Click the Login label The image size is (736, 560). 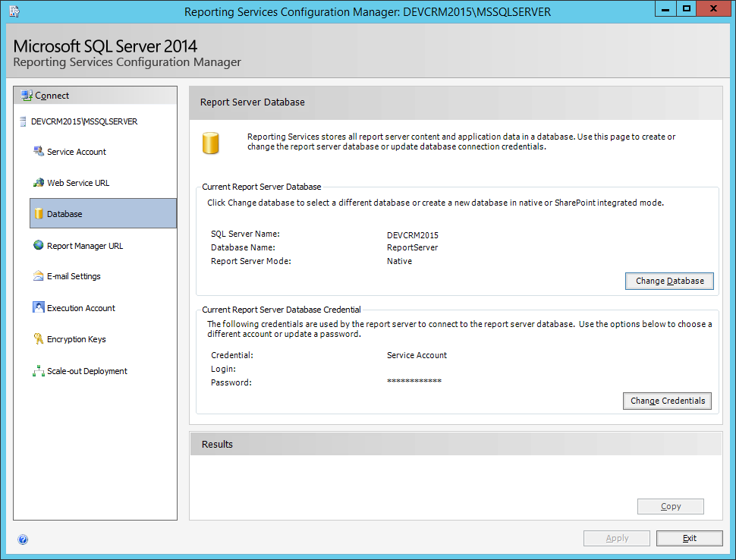pos(223,369)
